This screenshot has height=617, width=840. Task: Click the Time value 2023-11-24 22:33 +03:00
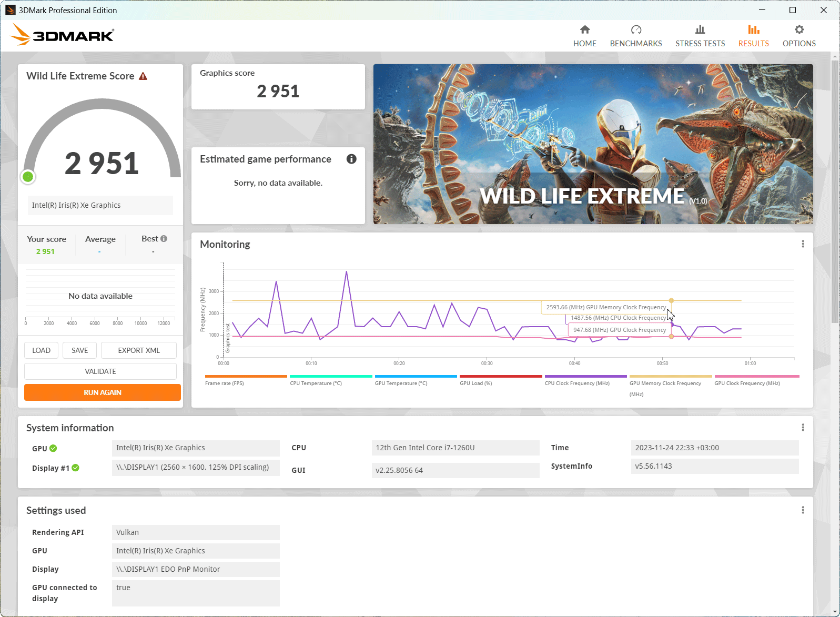pyautogui.click(x=715, y=448)
